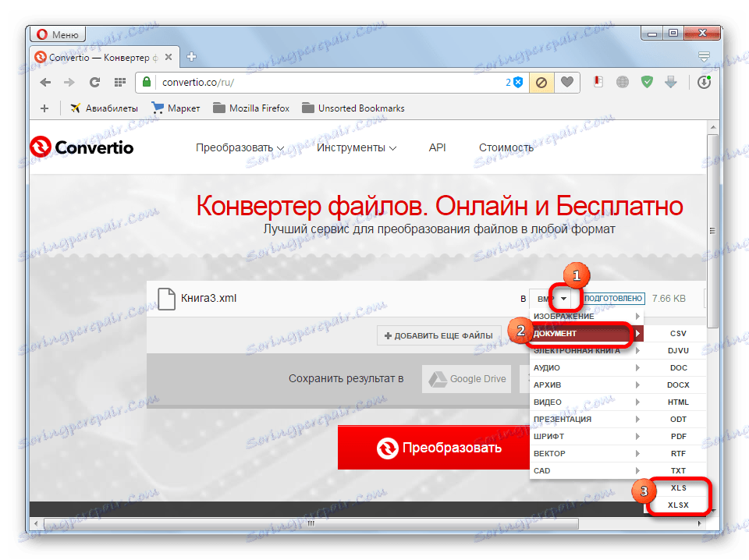Open the Маркет bookmark

coord(176,108)
